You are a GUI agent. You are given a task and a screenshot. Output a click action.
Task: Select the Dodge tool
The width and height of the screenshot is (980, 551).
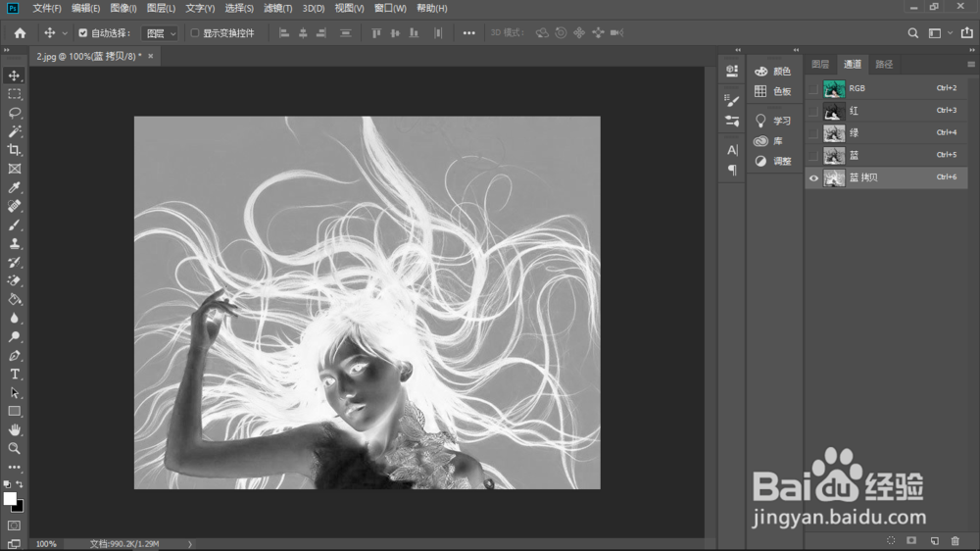pos(15,337)
